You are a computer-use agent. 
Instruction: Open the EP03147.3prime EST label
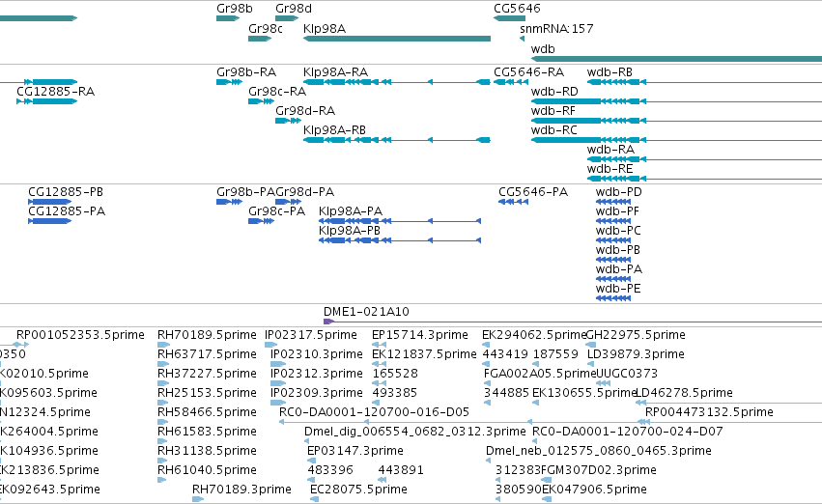coord(355,451)
